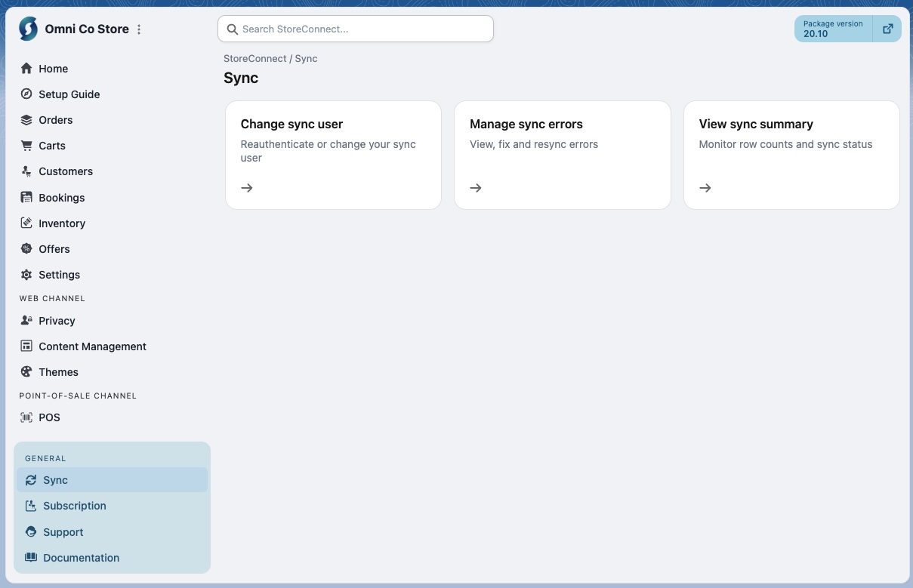The image size is (913, 588).
Task: Navigate to Content Management
Action: pos(92,346)
